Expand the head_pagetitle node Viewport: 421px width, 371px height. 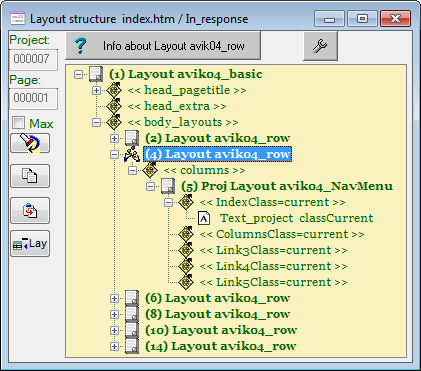coord(96,90)
